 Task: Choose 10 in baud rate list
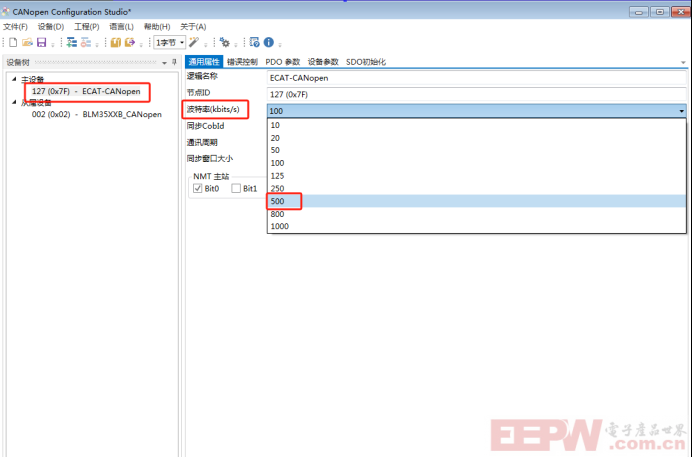476,125
